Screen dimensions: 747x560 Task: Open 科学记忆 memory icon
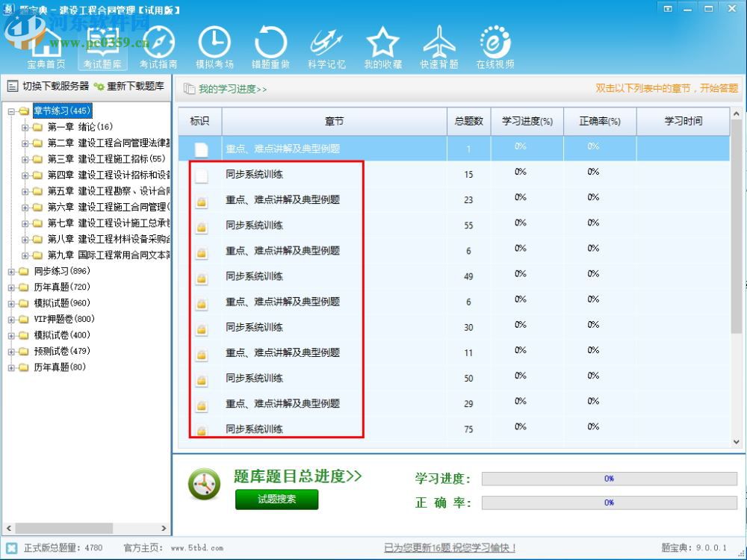[326, 43]
